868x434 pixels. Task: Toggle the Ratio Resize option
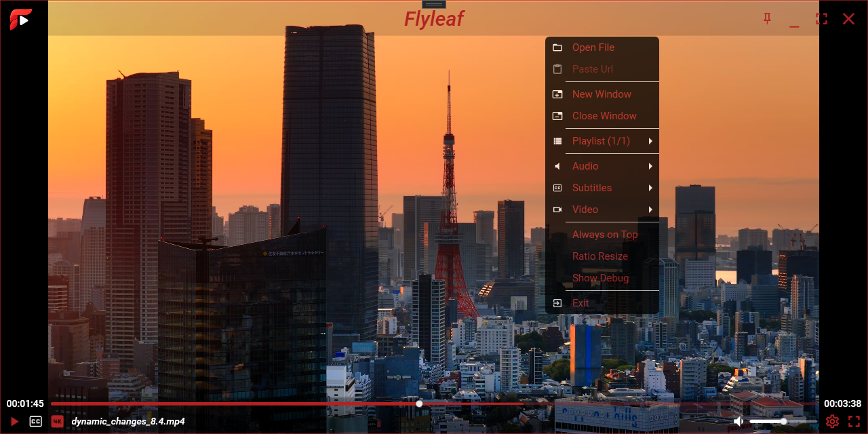(x=602, y=256)
